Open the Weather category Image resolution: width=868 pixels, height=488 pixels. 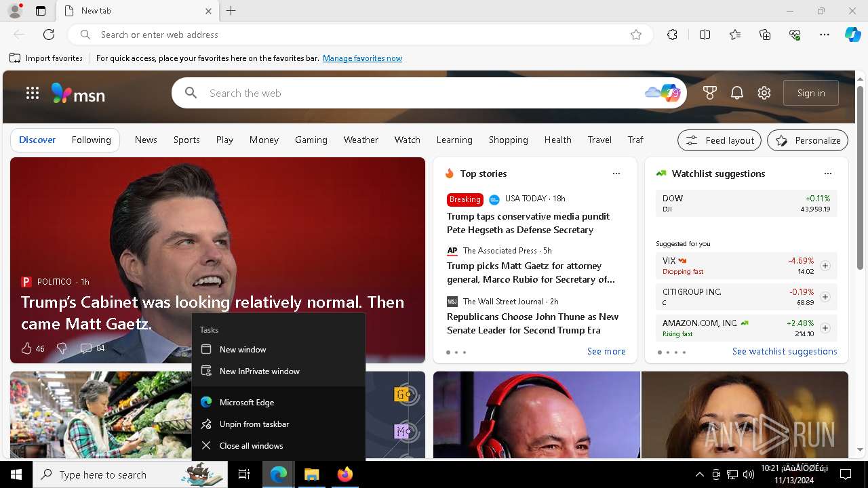coord(361,140)
